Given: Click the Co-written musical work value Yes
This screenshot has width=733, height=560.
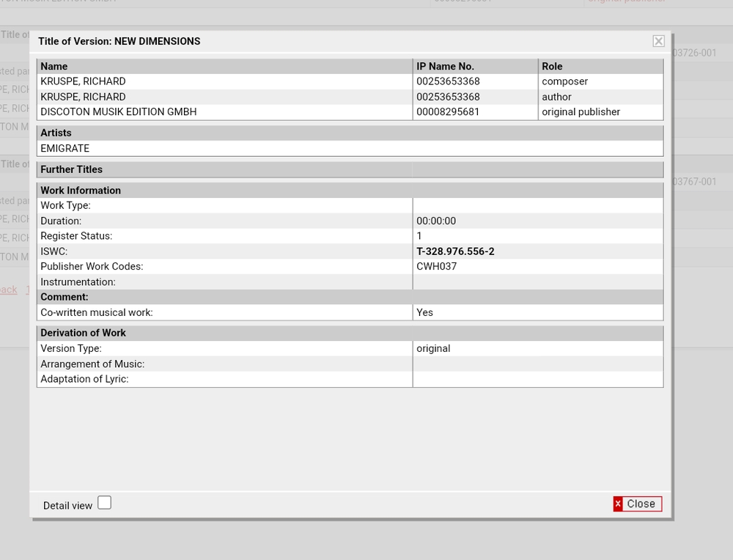Looking at the screenshot, I should pos(424,312).
